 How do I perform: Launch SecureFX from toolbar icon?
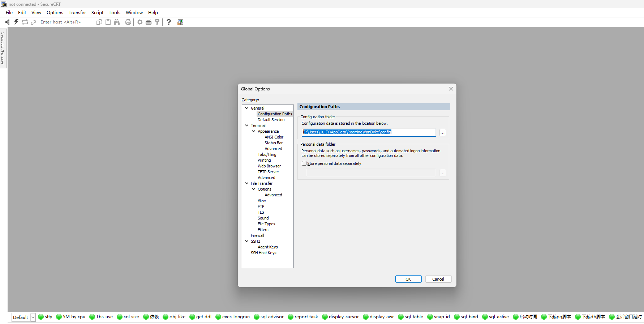(180, 22)
